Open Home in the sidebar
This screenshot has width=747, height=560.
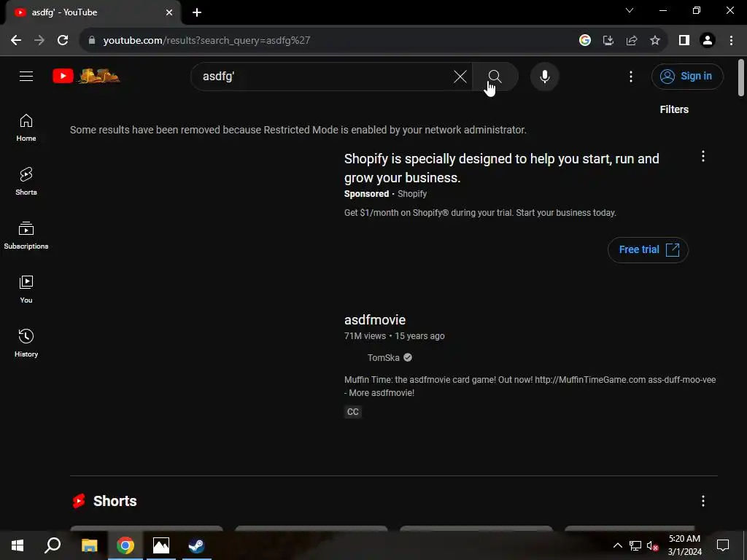(x=26, y=128)
